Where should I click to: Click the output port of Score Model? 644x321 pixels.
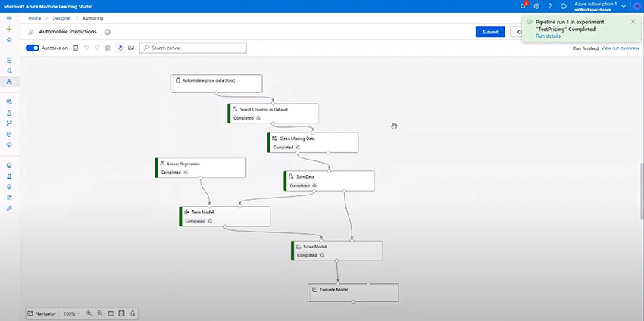pyautogui.click(x=336, y=260)
